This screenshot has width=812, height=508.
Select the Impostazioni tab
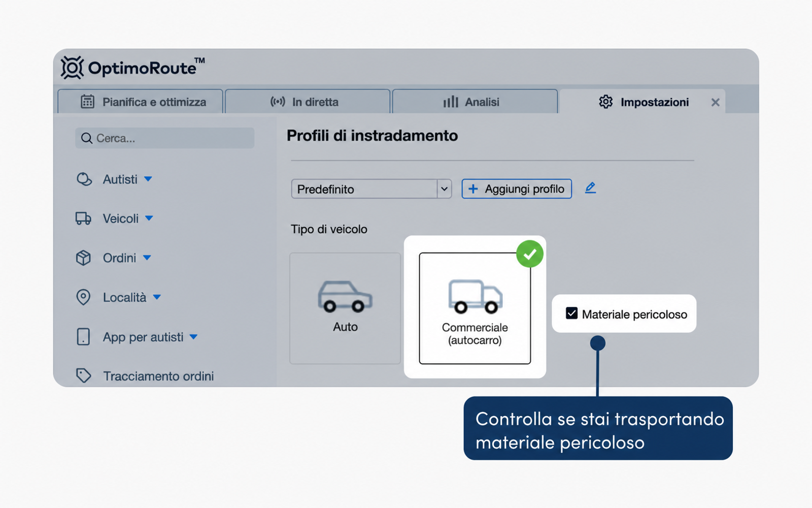pyautogui.click(x=642, y=102)
